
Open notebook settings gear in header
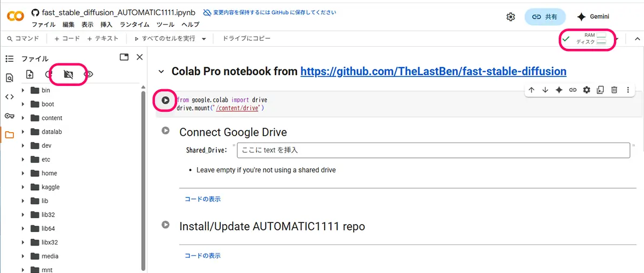point(511,17)
